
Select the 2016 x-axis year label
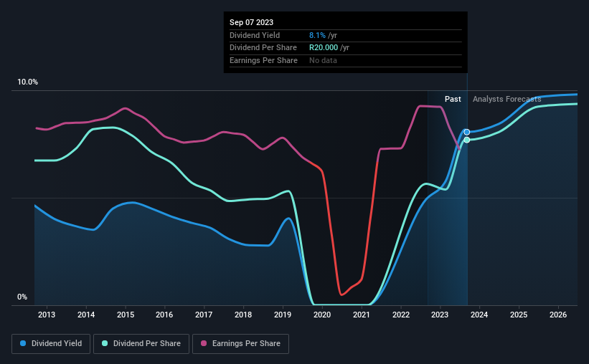click(x=164, y=315)
